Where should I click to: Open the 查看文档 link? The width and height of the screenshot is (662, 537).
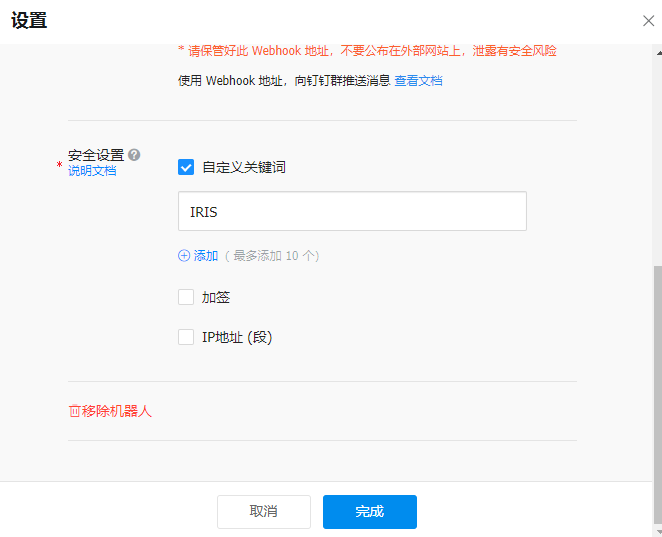point(418,81)
